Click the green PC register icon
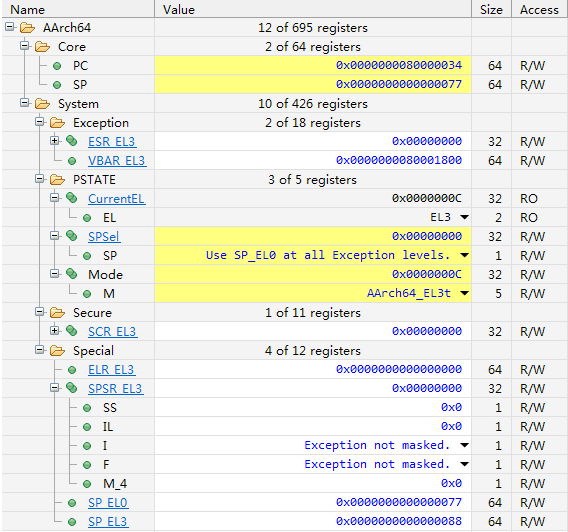568x532 pixels. (57, 66)
